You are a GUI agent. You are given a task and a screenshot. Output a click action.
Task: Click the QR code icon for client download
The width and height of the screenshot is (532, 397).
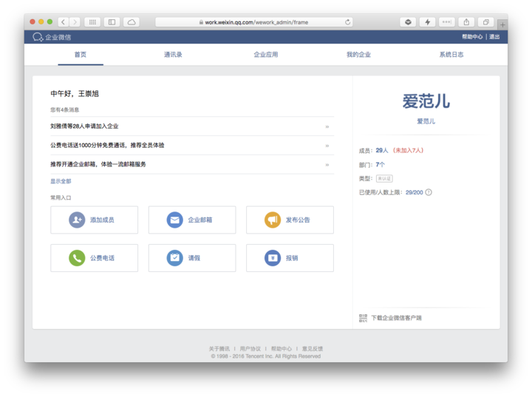click(x=363, y=318)
